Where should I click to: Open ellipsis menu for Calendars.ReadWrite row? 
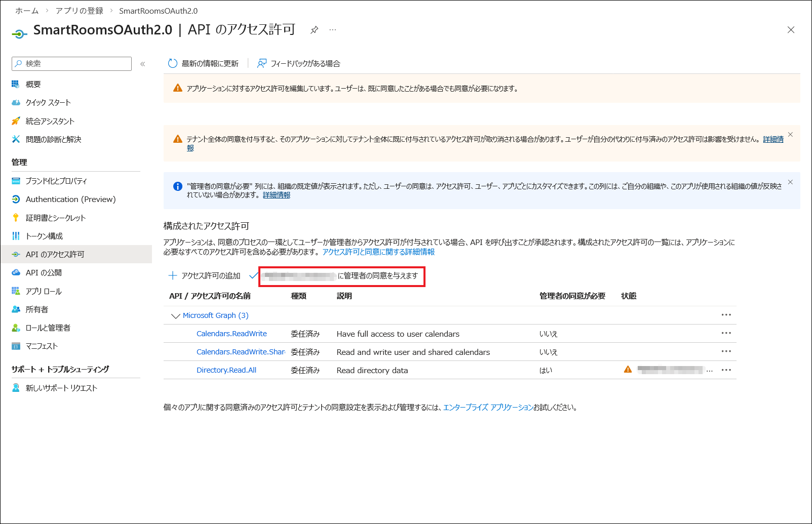pyautogui.click(x=726, y=333)
